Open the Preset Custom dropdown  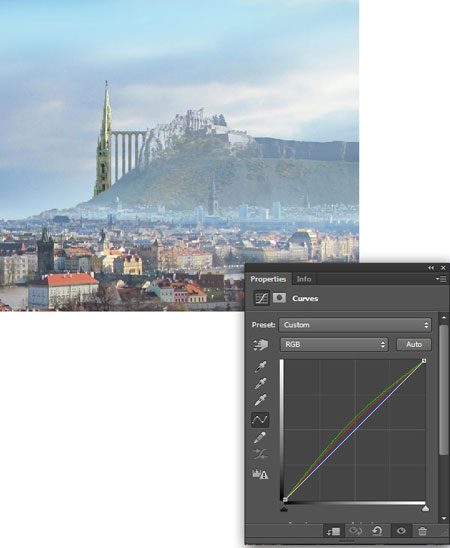point(355,325)
